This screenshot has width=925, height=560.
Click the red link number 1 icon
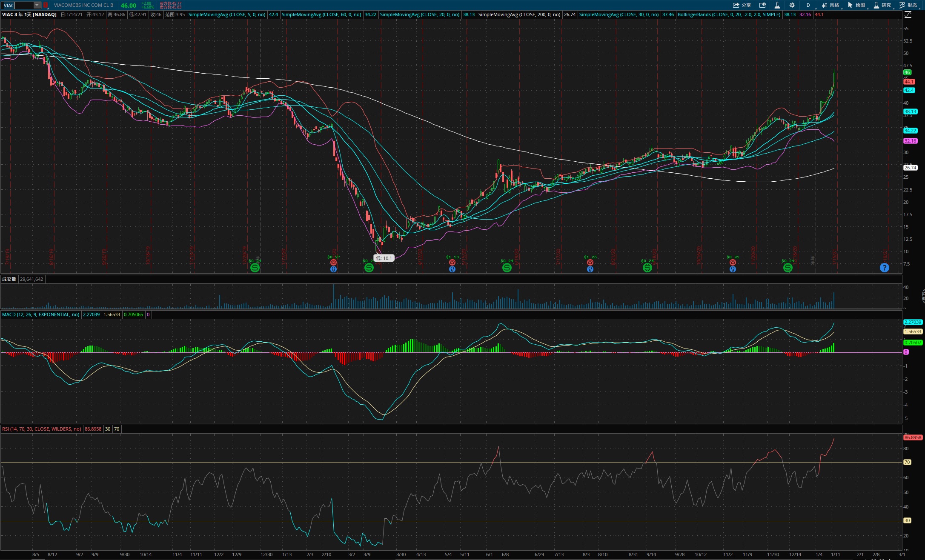(x=46, y=5)
